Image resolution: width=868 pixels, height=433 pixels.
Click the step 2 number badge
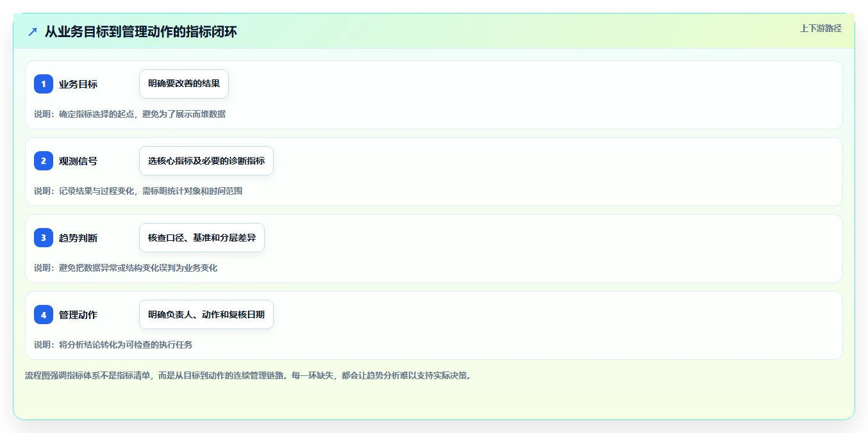point(44,161)
